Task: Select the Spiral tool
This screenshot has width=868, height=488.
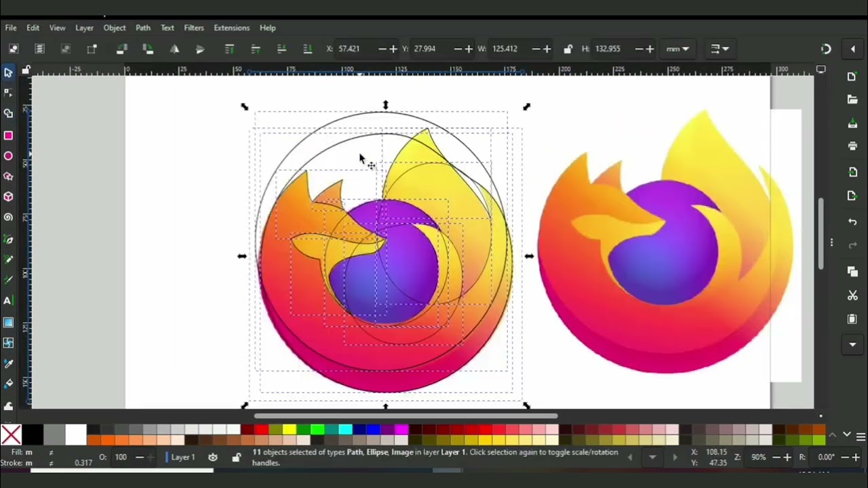Action: pyautogui.click(x=8, y=218)
